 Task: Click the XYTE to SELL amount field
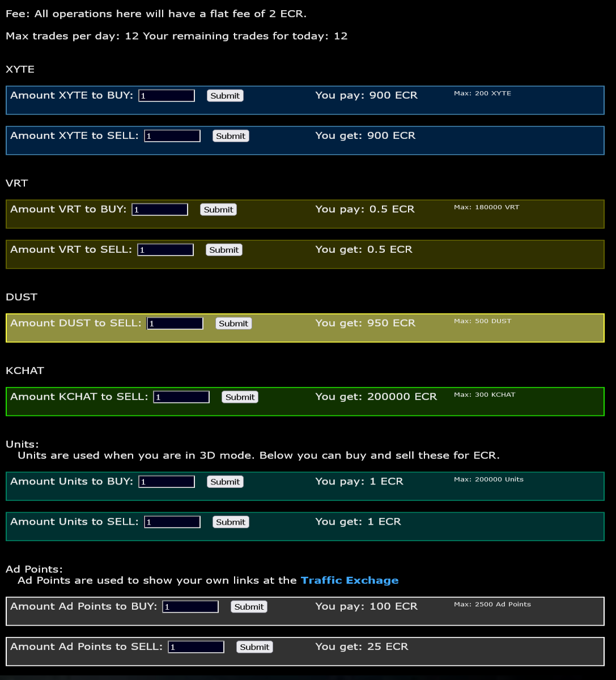tap(172, 136)
